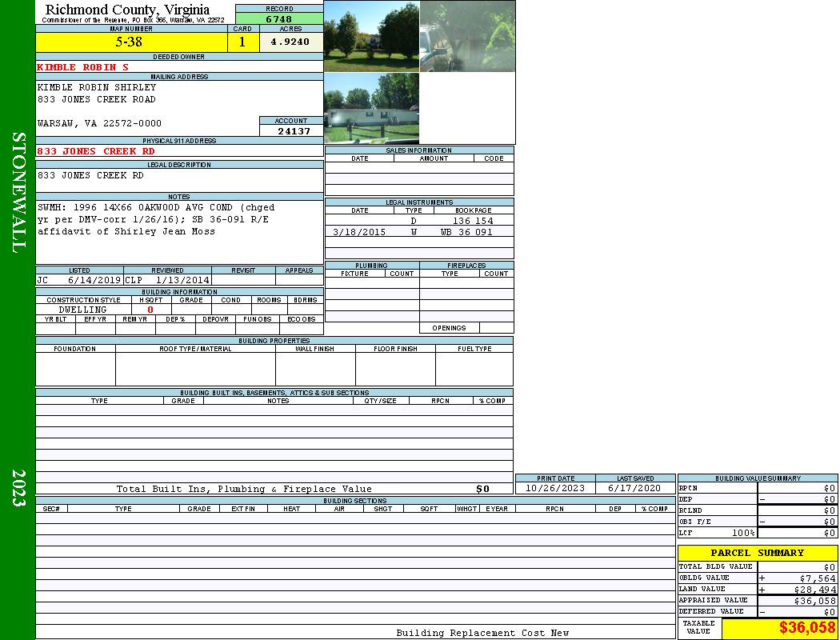Select book/page entry 136 154
Image resolution: width=840 pixels, height=640 pixels.
coord(473,221)
